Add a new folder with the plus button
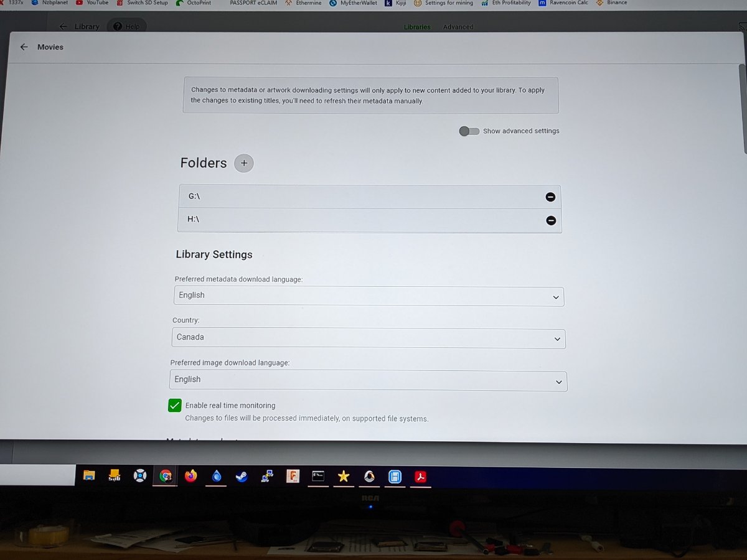This screenshot has height=560, width=747. (244, 163)
